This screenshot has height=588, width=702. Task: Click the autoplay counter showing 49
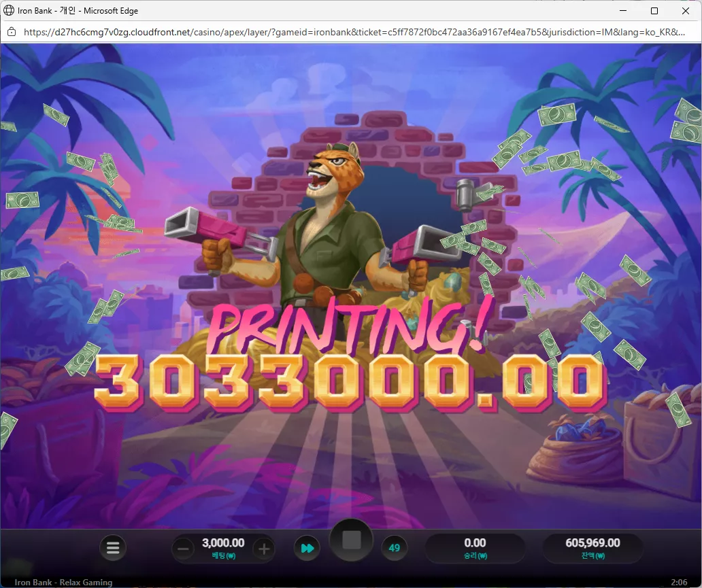(x=394, y=548)
